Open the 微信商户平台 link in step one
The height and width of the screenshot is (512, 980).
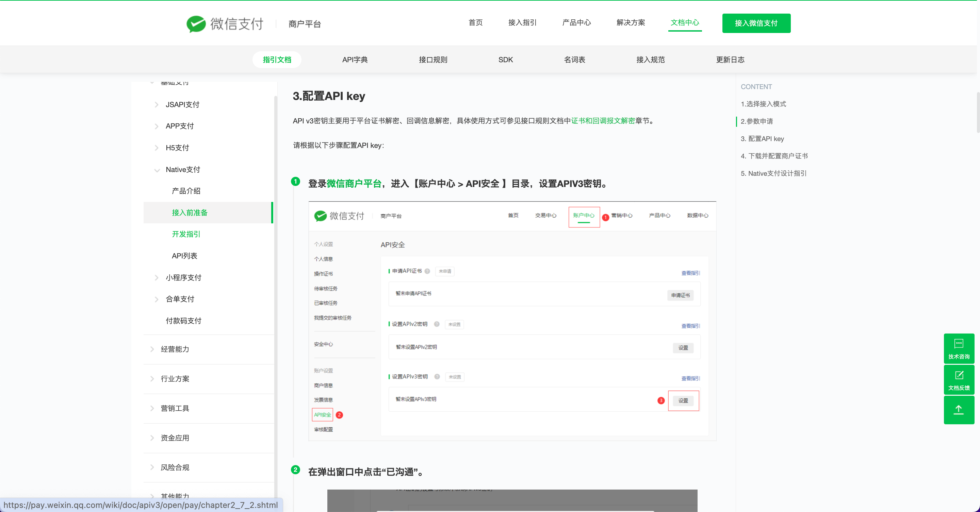point(354,184)
